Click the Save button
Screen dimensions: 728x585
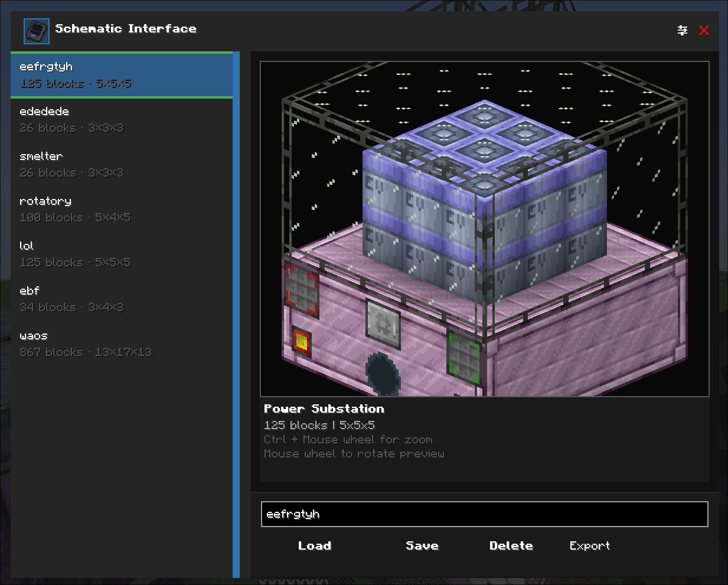point(422,546)
